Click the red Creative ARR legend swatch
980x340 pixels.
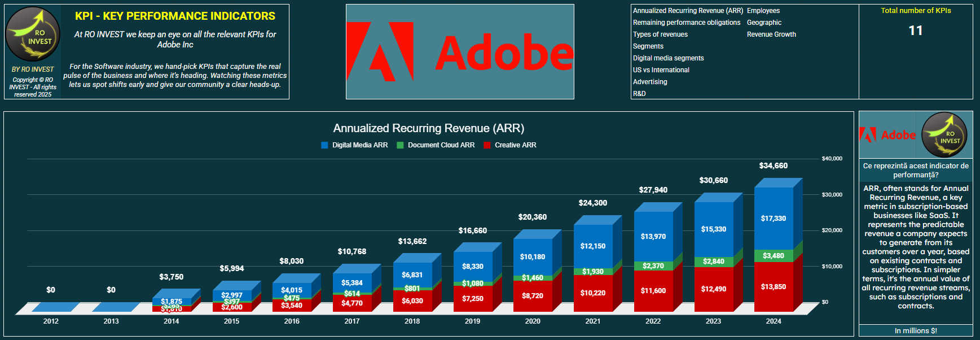(487, 145)
